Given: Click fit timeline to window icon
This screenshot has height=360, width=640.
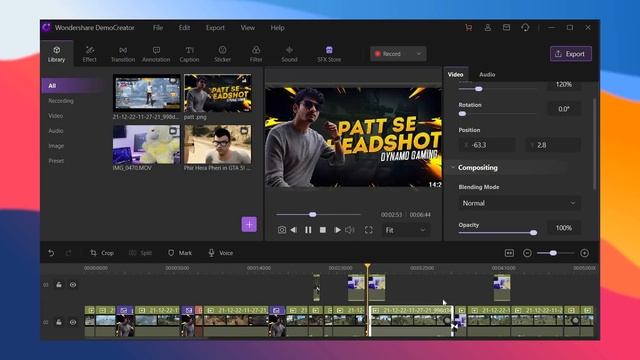Looking at the screenshot, I should pos(509,253).
